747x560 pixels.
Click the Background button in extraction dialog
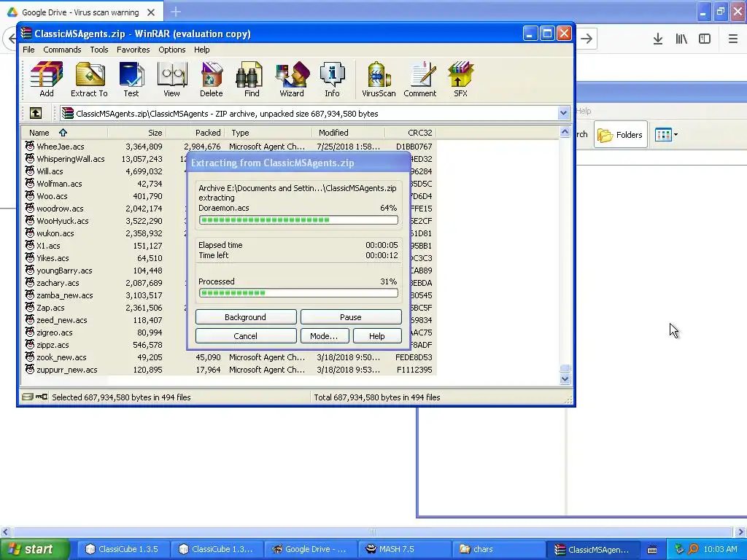coord(246,317)
